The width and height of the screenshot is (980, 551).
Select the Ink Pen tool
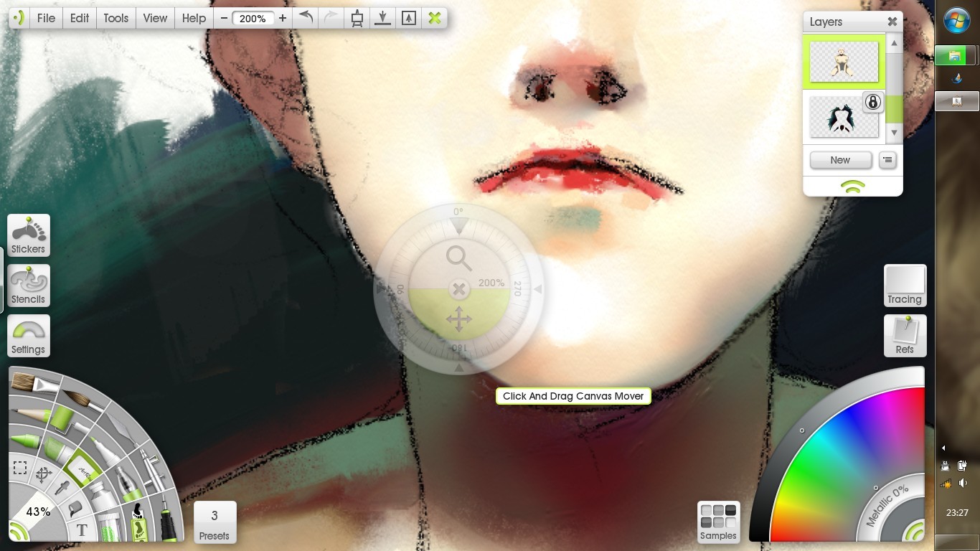click(x=168, y=518)
